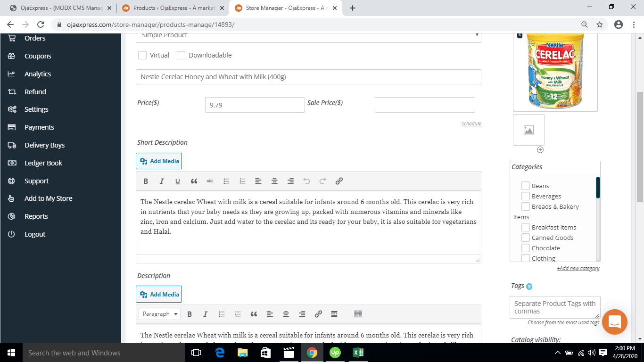
Task: Tick the Beans category checkbox
Action: (526, 186)
